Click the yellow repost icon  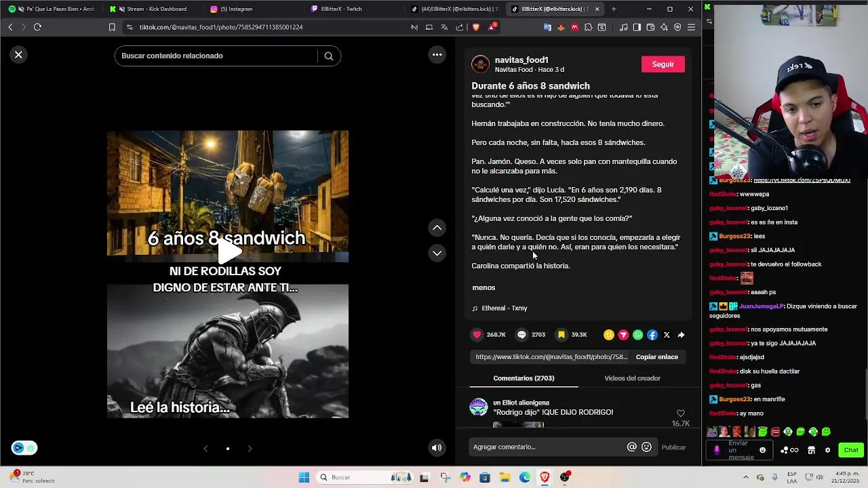(x=609, y=335)
